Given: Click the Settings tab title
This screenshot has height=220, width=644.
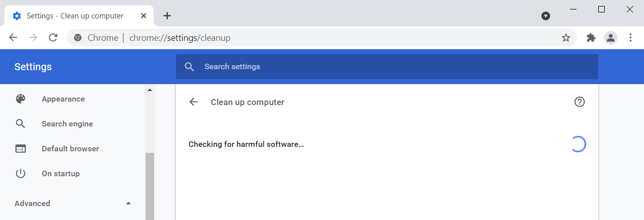Looking at the screenshot, I should tap(75, 16).
